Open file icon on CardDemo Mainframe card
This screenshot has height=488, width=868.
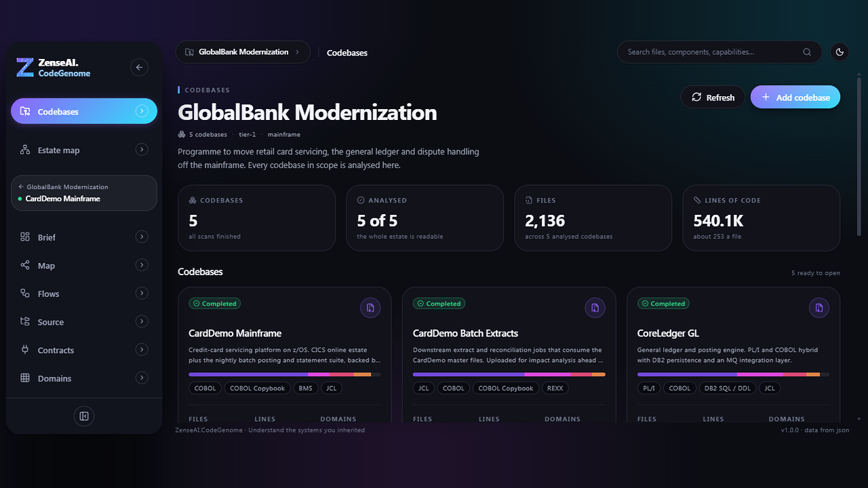(x=370, y=308)
